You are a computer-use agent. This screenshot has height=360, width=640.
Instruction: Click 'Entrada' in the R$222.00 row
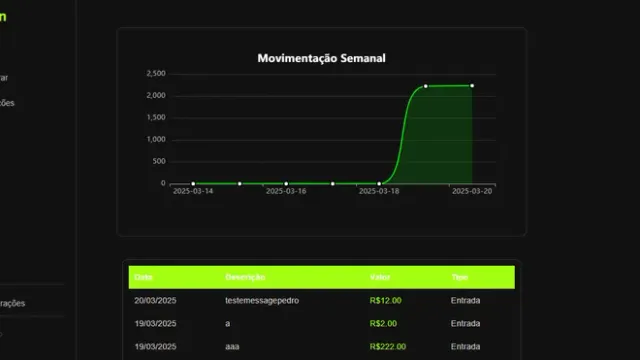pos(465,347)
